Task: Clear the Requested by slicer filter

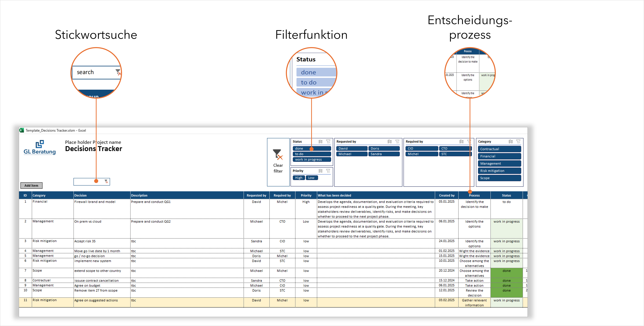Action: (x=397, y=141)
